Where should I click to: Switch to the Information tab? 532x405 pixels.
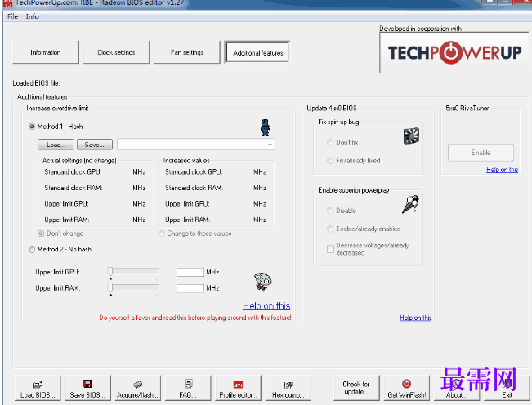pyautogui.click(x=46, y=52)
